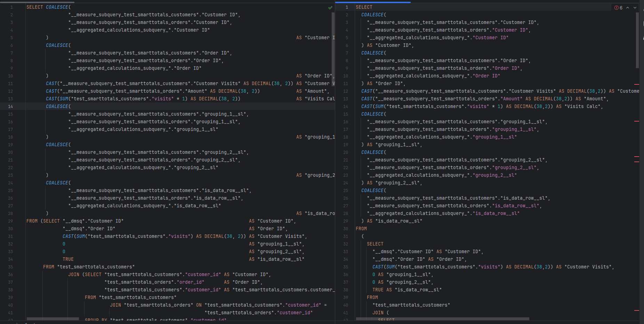Click indented SELECT on right editor line 32

click(375, 244)
